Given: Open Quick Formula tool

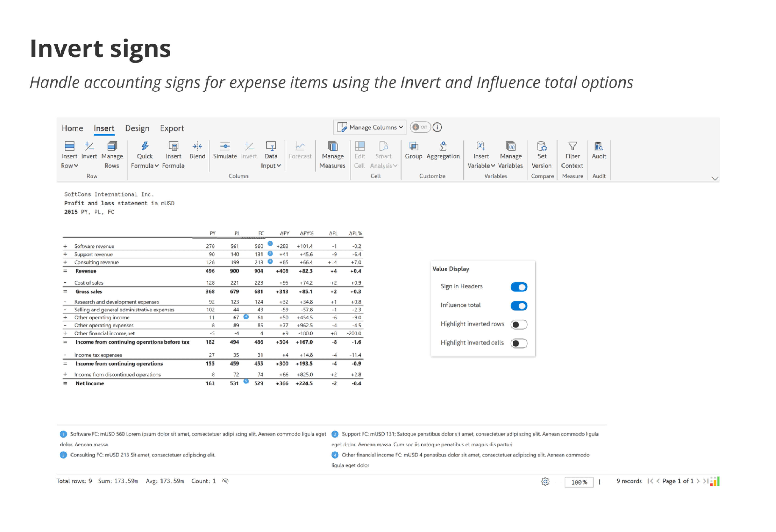Looking at the screenshot, I should coord(145,155).
